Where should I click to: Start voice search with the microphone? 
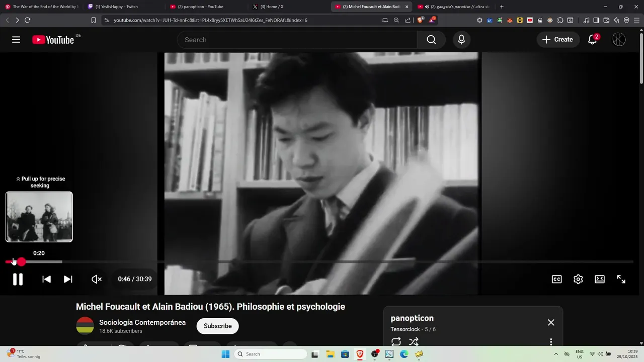[461, 40]
